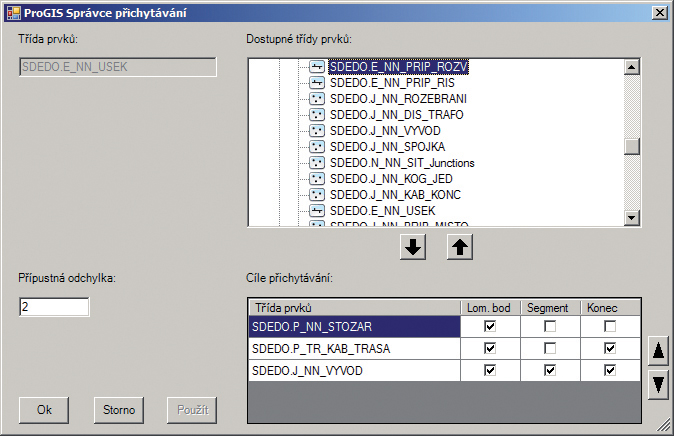Select SDEDO.J_NN_DIS_TRAFO in the class tree

396,115
